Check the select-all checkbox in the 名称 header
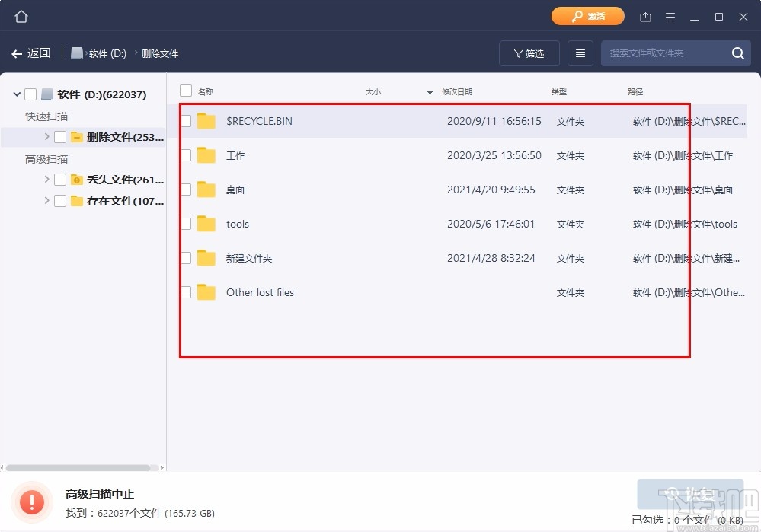The image size is (761, 532). point(185,91)
